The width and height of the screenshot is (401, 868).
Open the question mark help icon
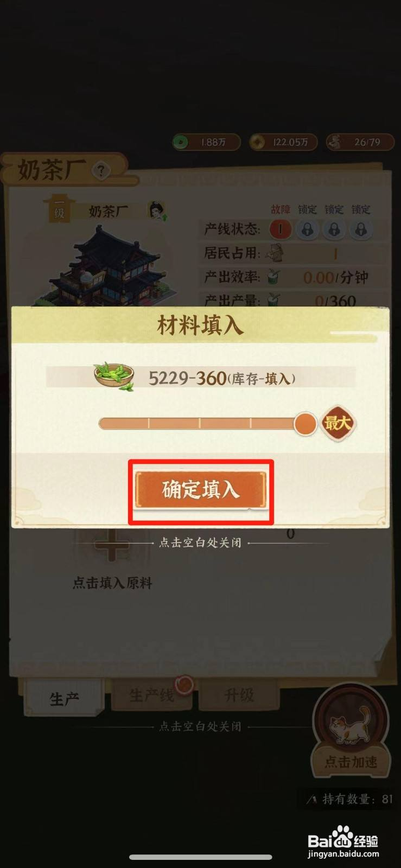coord(100,171)
